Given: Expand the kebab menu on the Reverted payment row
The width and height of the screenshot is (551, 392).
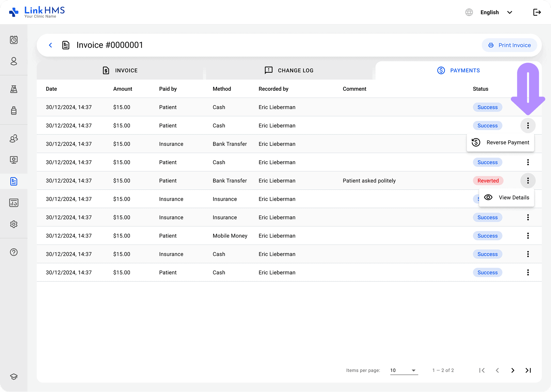Looking at the screenshot, I should (x=527, y=180).
